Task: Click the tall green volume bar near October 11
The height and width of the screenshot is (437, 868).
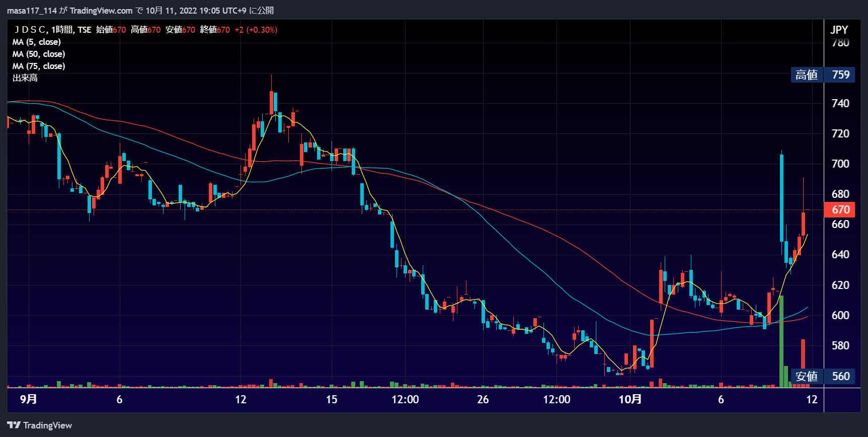Action: coord(781,342)
